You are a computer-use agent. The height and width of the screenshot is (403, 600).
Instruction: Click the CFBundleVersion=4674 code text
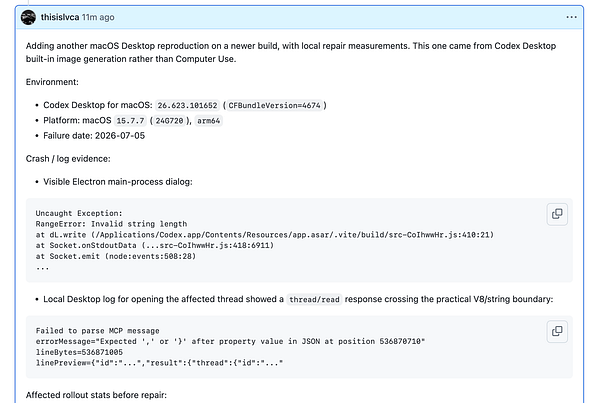274,105
